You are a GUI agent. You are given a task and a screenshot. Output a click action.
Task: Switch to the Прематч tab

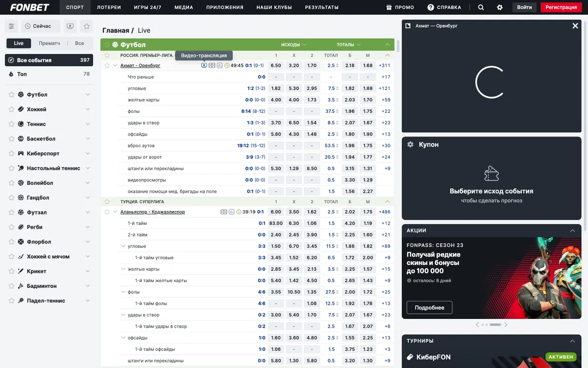click(x=49, y=43)
